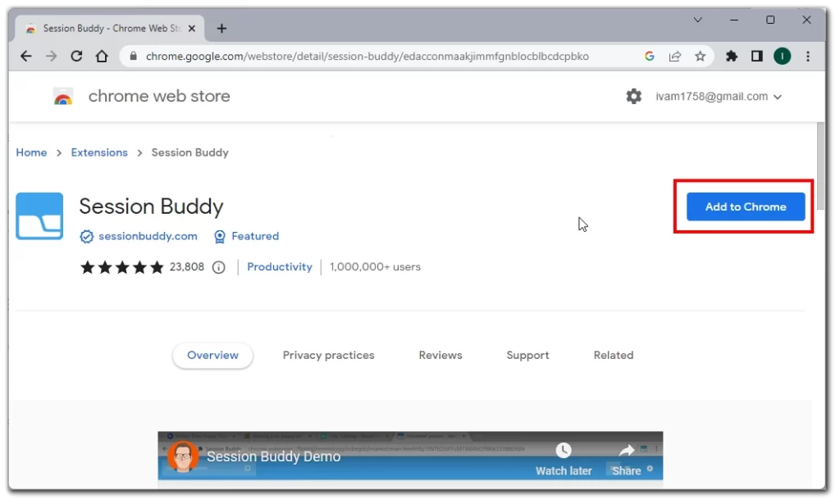Viewport: 840px width, 504px height.
Task: Open the web store settings gear
Action: 634,97
